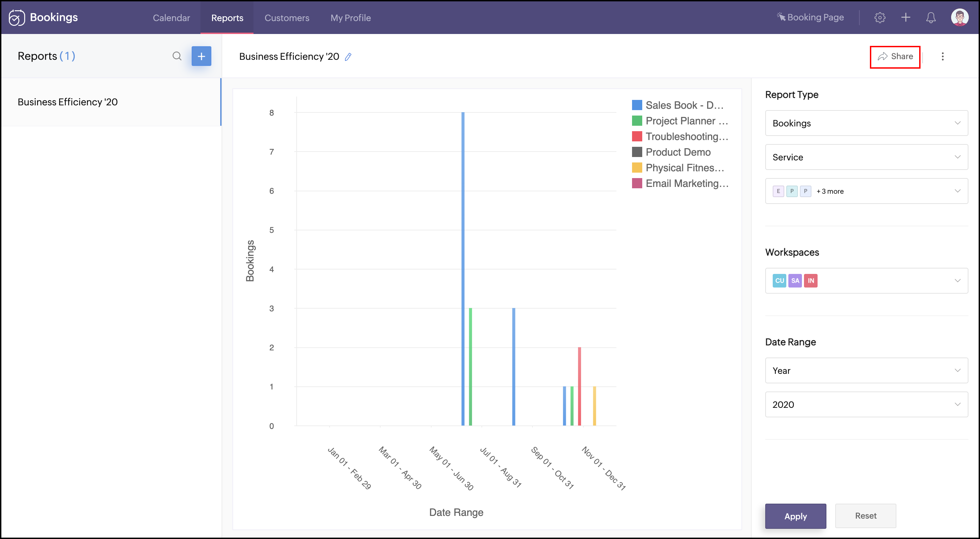Expand the 2020 year dropdown
This screenshot has width=980, height=539.
coord(866,404)
